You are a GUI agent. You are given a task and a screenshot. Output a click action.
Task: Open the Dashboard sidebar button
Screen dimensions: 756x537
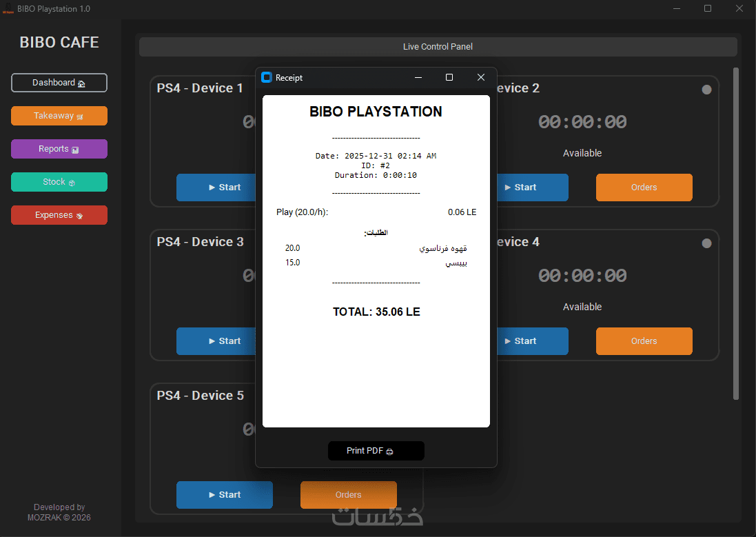(59, 83)
